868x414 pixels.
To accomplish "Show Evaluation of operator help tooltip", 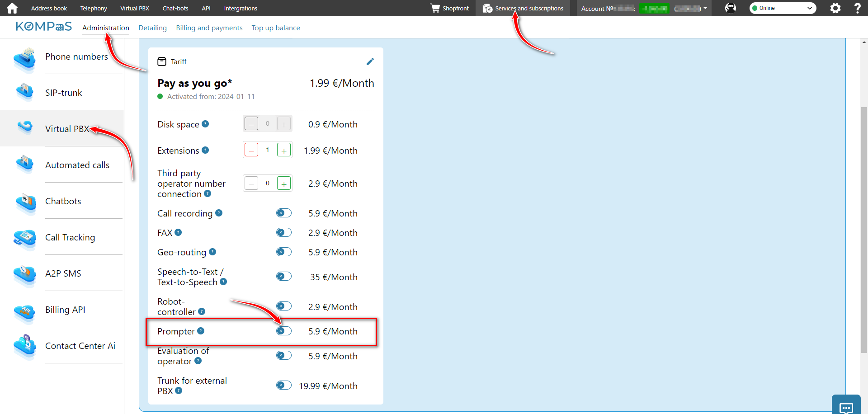I will click(198, 361).
